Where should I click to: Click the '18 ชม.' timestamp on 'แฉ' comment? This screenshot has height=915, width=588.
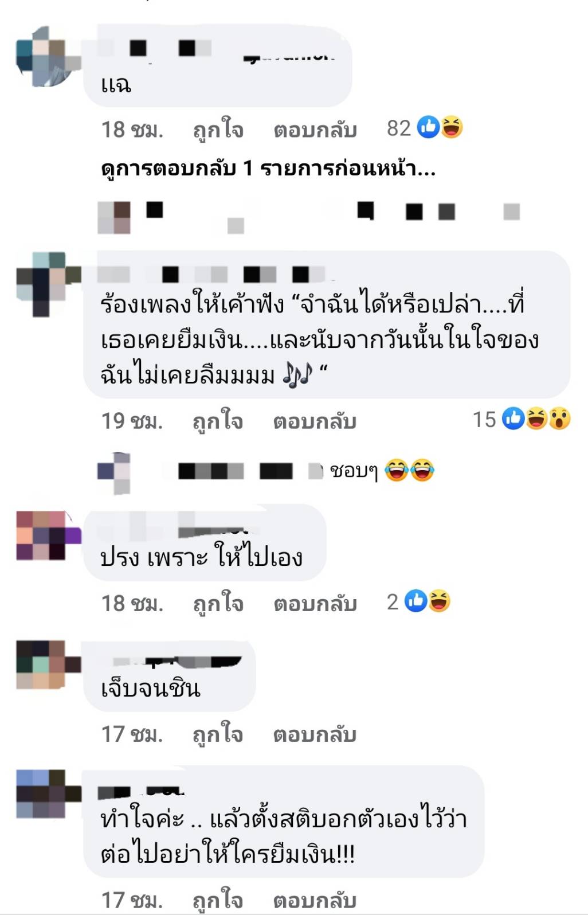point(132,130)
